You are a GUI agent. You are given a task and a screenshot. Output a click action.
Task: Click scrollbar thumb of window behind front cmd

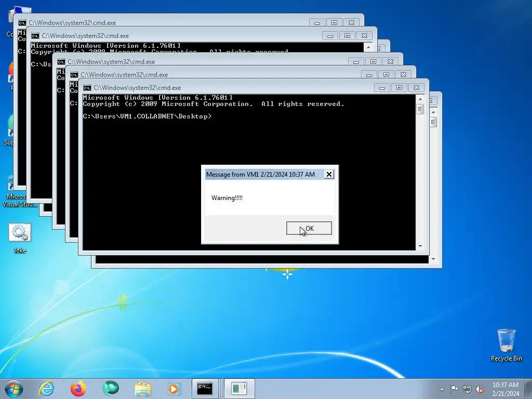pos(433,122)
